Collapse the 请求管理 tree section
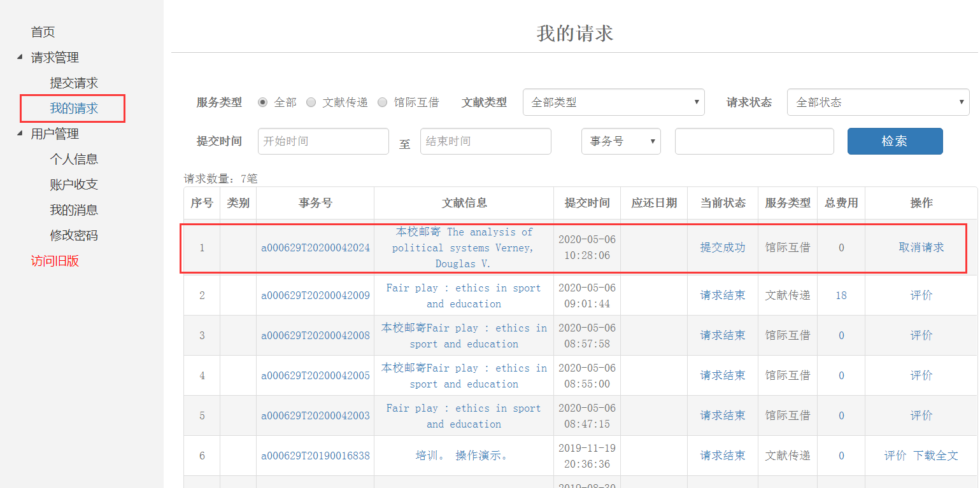Viewport: 980px width, 488px height. click(19, 57)
